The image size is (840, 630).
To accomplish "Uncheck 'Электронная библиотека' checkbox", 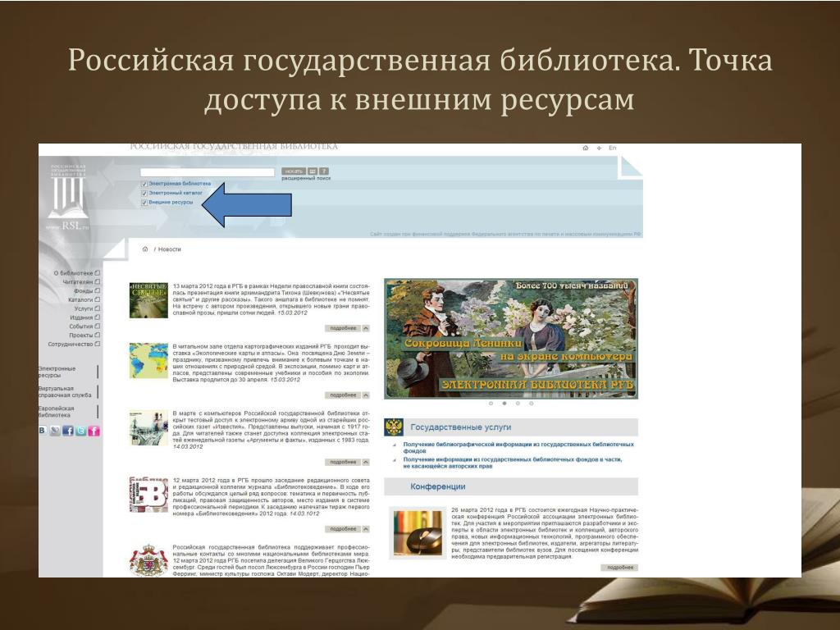I will 144,184.
